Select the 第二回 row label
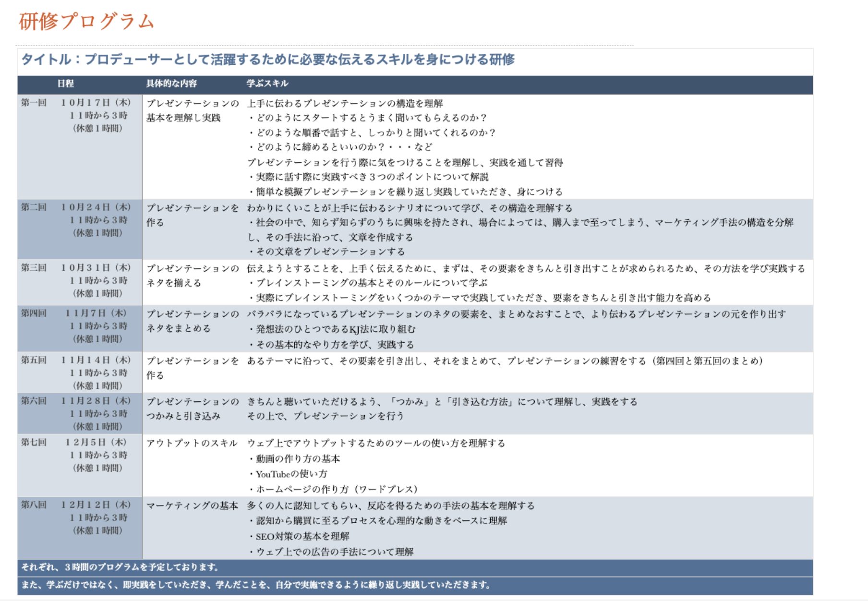Viewport: 868px width, 601px height. click(x=34, y=207)
